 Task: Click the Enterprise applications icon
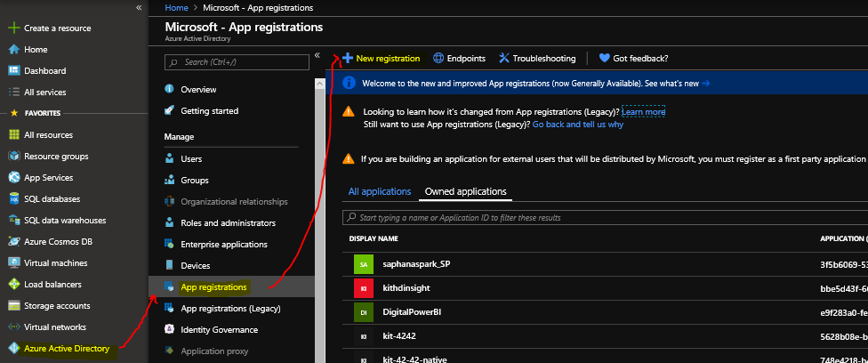coord(169,245)
